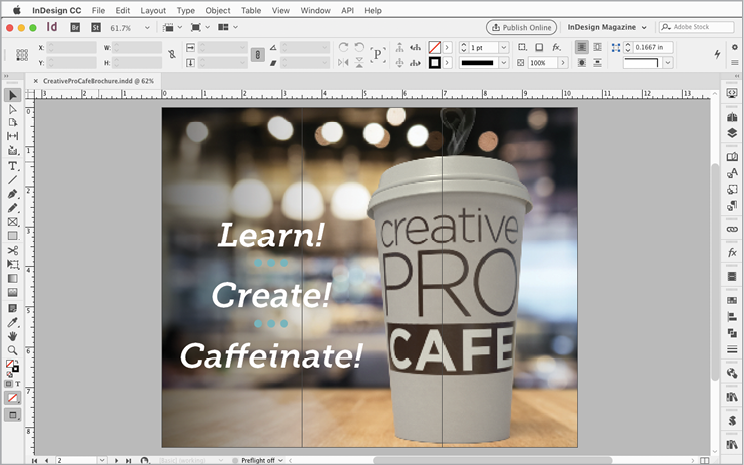The height and width of the screenshot is (465, 744).
Task: Open the Effects fx panel in right dock
Action: tap(732, 253)
